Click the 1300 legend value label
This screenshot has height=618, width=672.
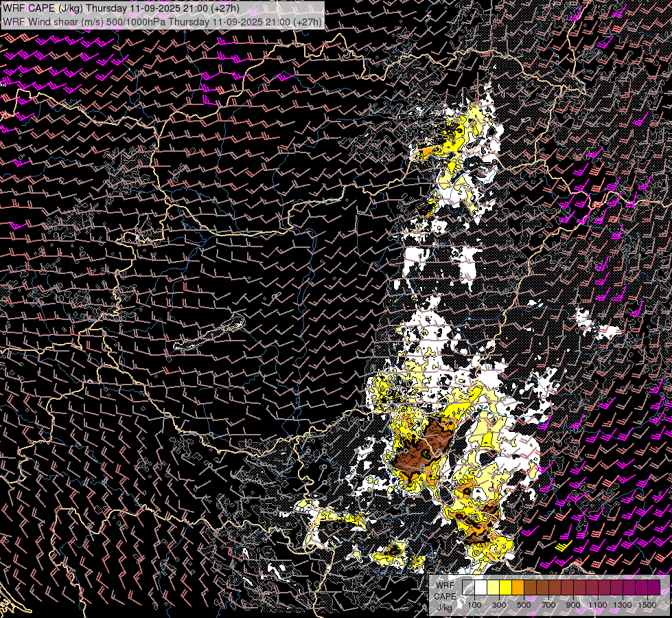point(623,605)
